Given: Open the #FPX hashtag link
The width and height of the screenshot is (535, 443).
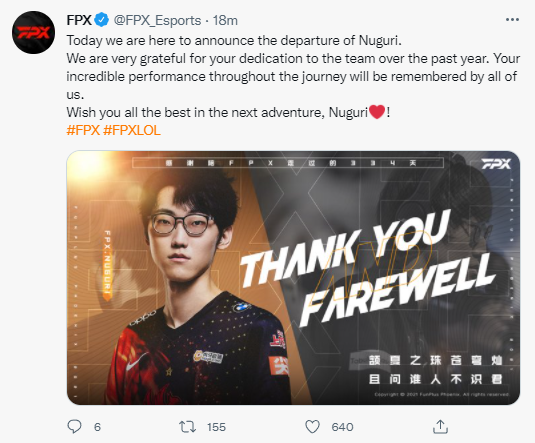Looking at the screenshot, I should point(83,130).
